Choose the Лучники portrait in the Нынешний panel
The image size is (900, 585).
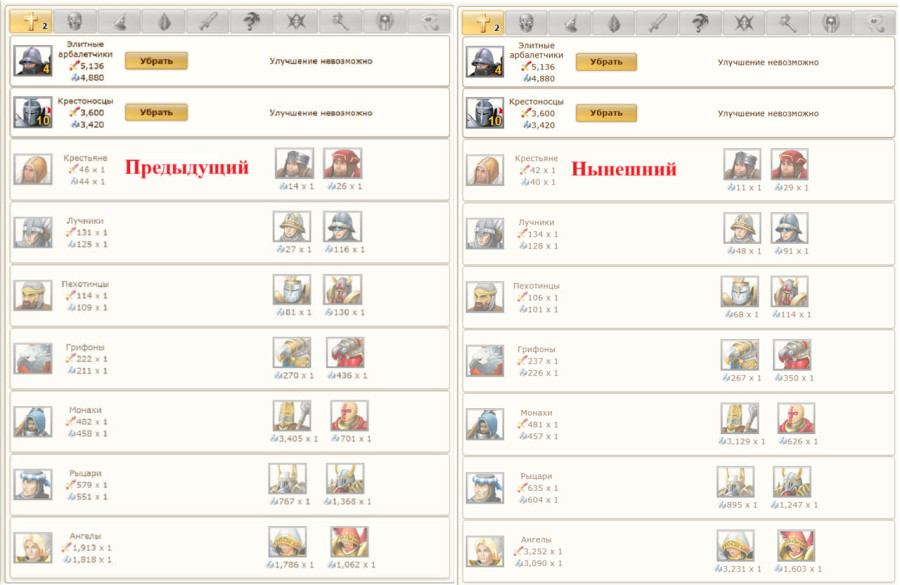pos(485,234)
